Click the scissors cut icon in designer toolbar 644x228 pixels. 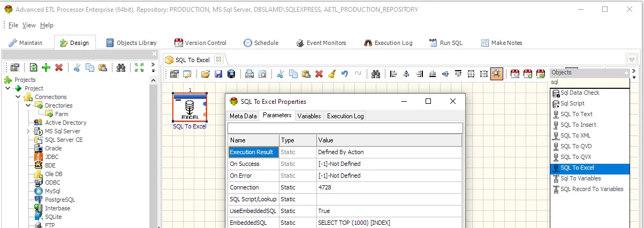click(x=280, y=74)
